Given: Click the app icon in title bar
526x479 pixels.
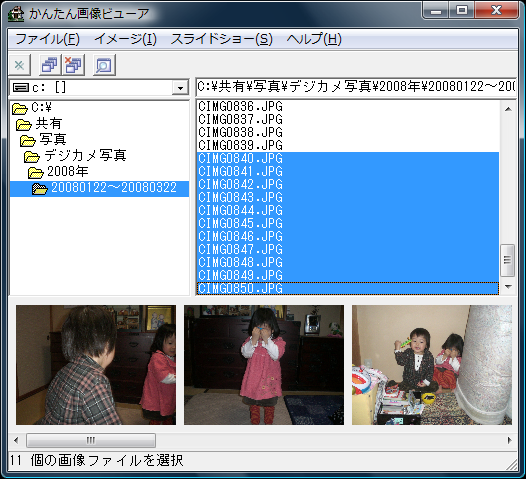Looking at the screenshot, I should pyautogui.click(x=16, y=14).
